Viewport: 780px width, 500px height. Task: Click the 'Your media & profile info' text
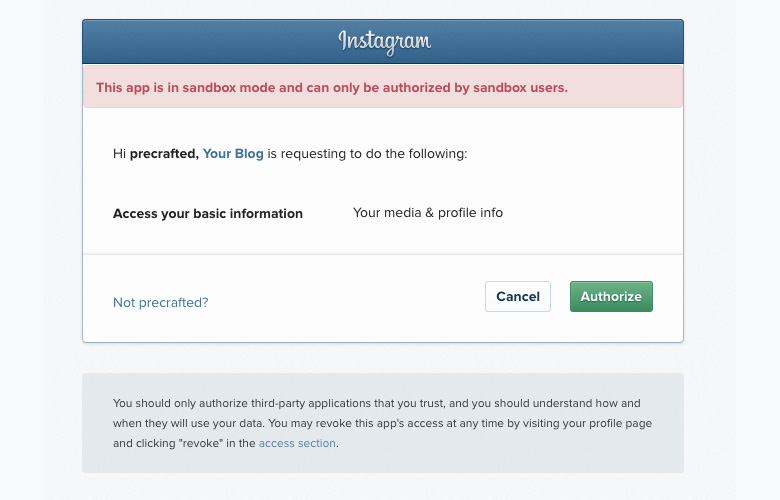(x=428, y=213)
